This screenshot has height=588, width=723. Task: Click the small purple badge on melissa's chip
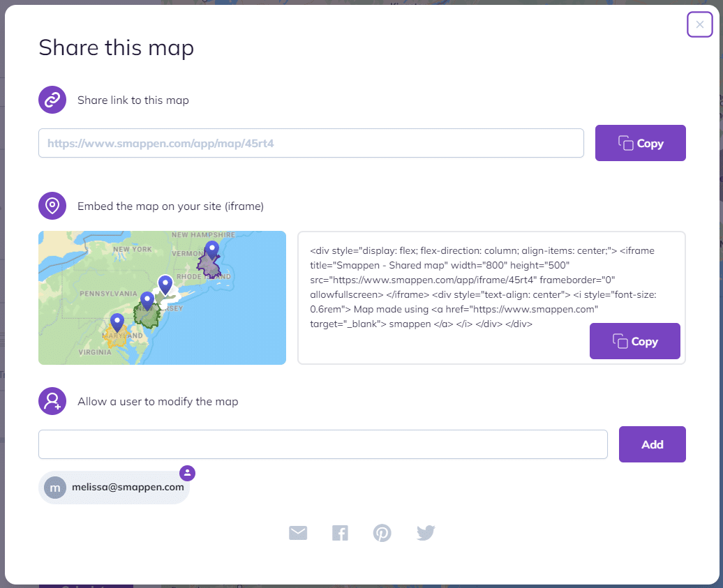pos(187,473)
